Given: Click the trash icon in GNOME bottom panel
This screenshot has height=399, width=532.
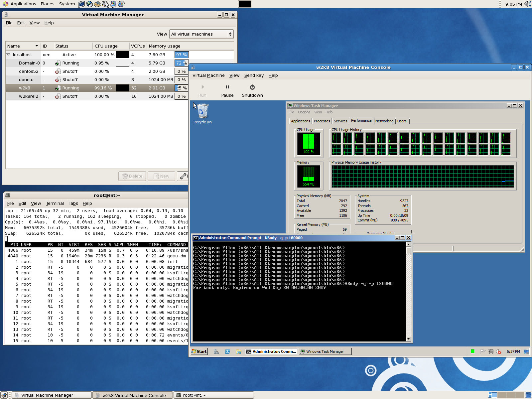Looking at the screenshot, I should click(x=528, y=395).
